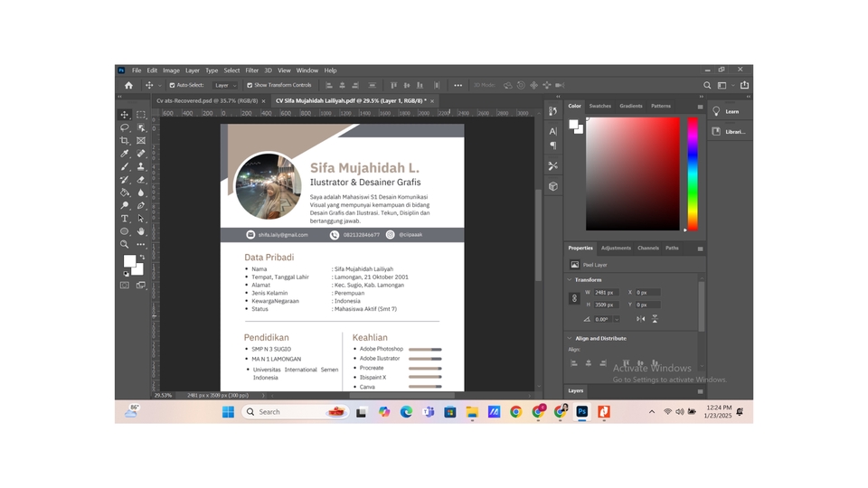Select the Crop tool
The height and width of the screenshot is (488, 868).
click(125, 141)
